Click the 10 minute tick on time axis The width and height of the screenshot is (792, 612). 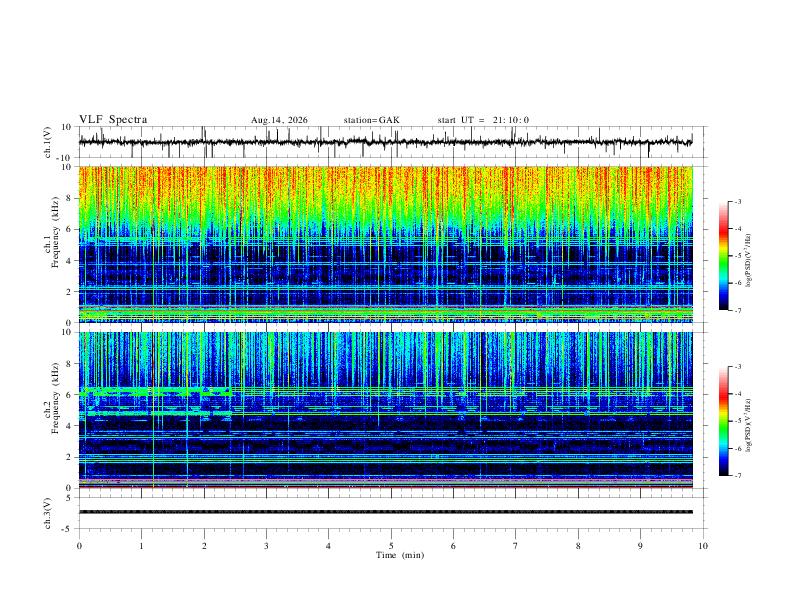tap(703, 546)
